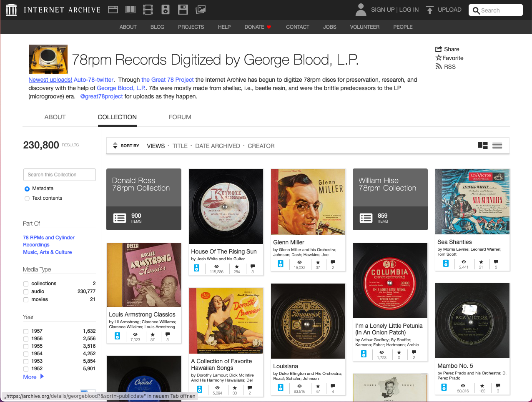Sort results by Date Archived
Viewport: 532px width, 402px height.
click(217, 146)
